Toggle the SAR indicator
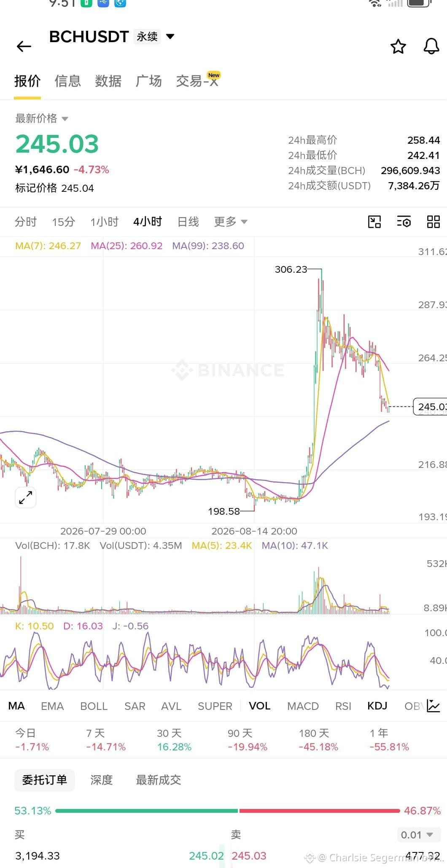The image size is (447, 868). [x=135, y=706]
